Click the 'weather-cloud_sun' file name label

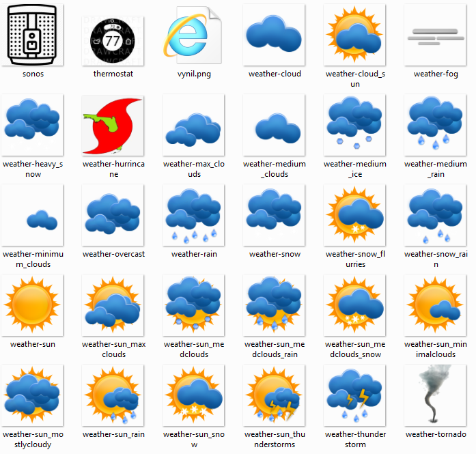click(x=355, y=79)
